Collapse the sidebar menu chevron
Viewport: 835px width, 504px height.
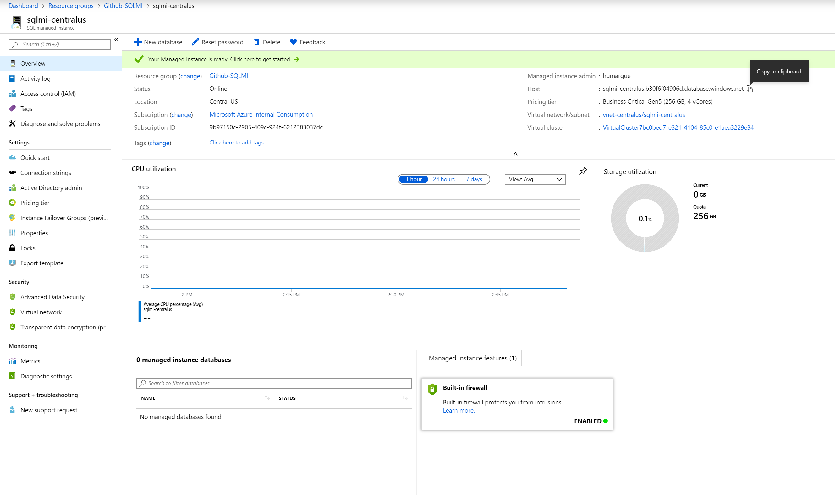pos(116,40)
